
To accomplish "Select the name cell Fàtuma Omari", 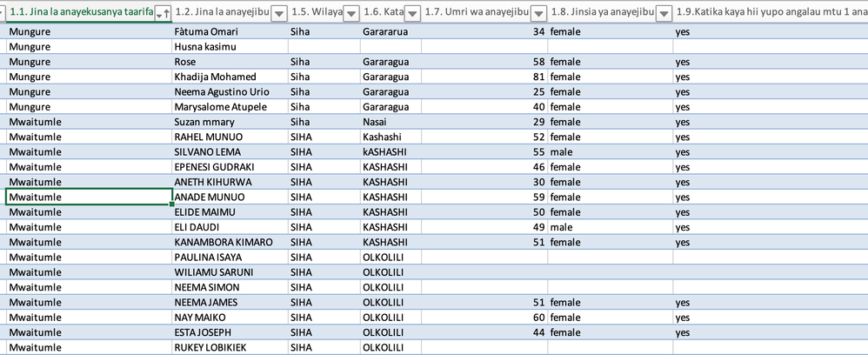I will click(230, 31).
